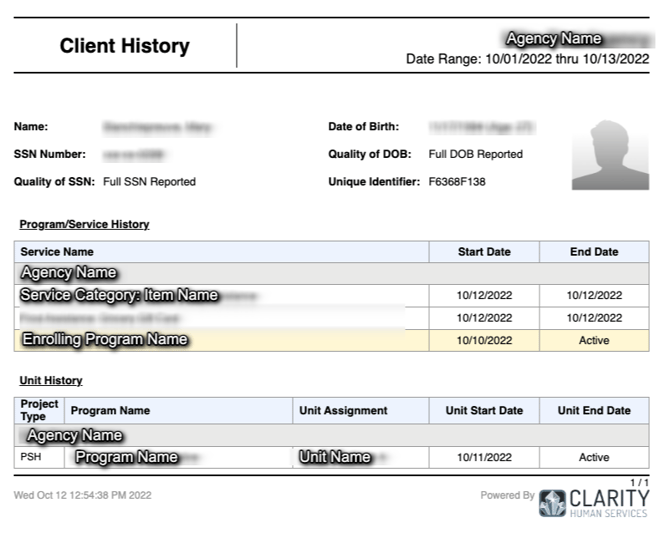Click the Service Category: Item Name row
Viewport: 670px width, 538px height.
point(120,295)
